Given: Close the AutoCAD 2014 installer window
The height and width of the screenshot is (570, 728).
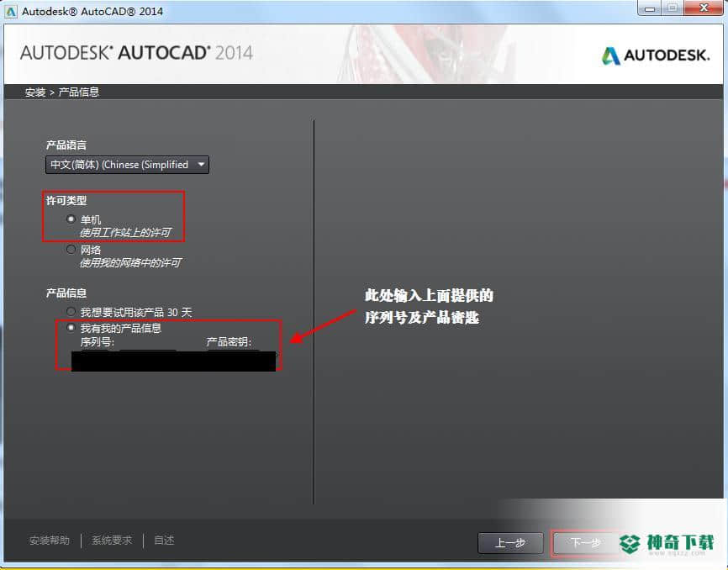Looking at the screenshot, I should pos(704,8).
